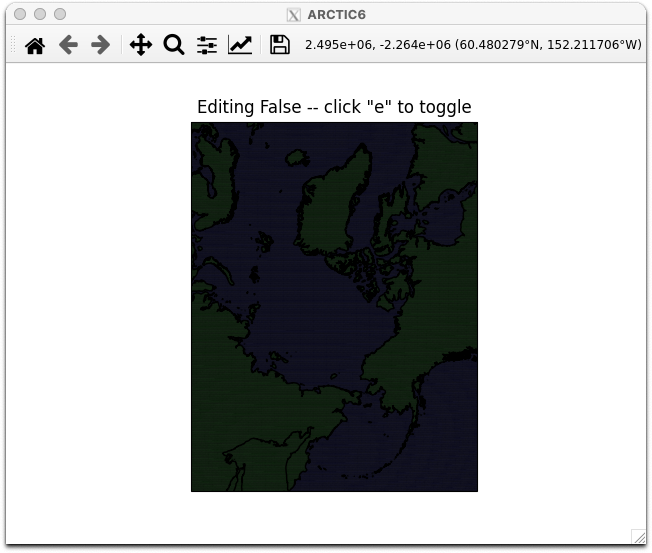Image resolution: width=652 pixels, height=553 pixels.
Task: Maximize the ARCTIC6 window
Action: click(60, 14)
